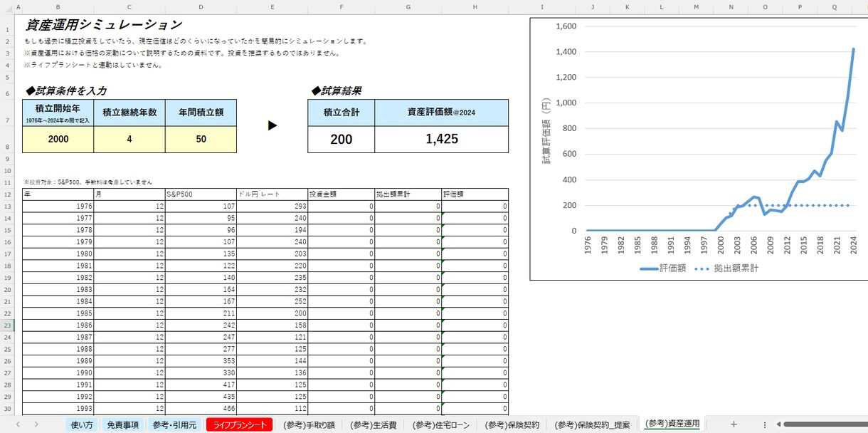Select row 23 header

click(7, 325)
